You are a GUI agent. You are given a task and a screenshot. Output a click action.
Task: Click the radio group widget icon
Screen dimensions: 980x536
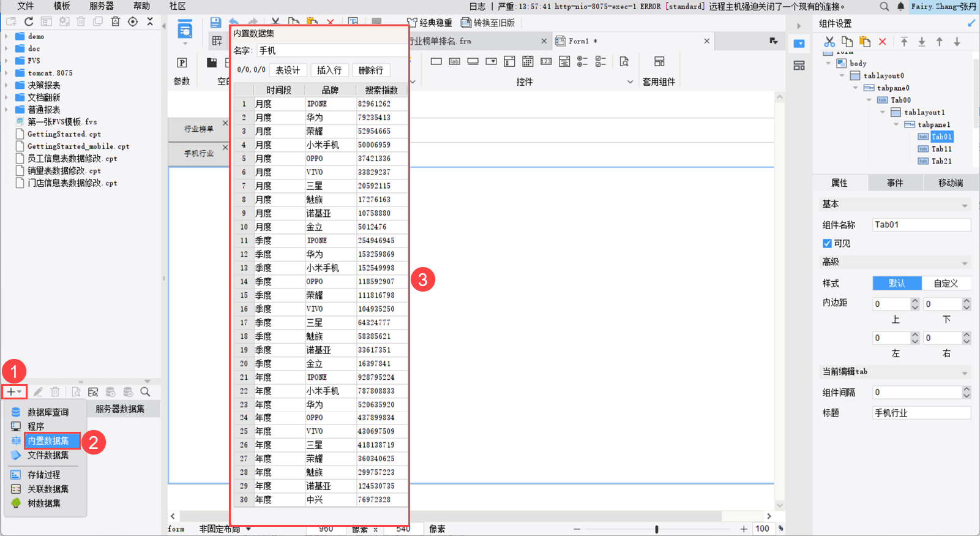[583, 61]
